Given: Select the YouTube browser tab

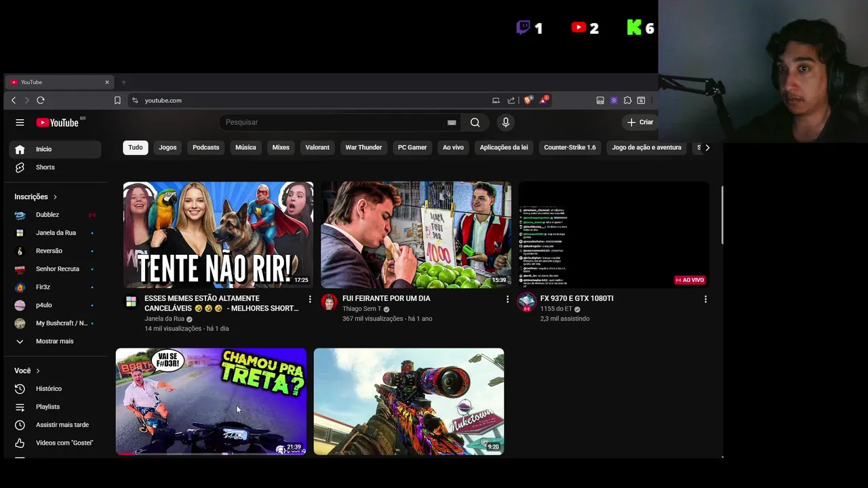Looking at the screenshot, I should tap(60, 82).
